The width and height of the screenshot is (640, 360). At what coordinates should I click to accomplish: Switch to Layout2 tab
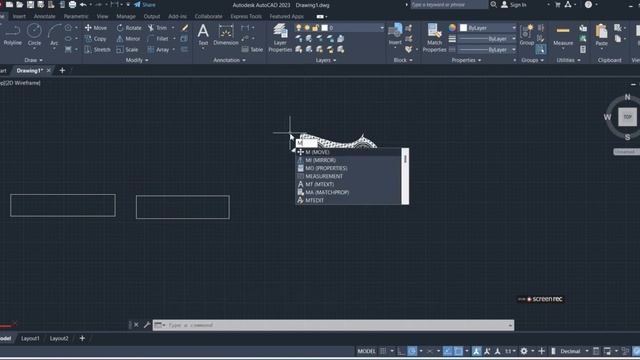pos(59,338)
